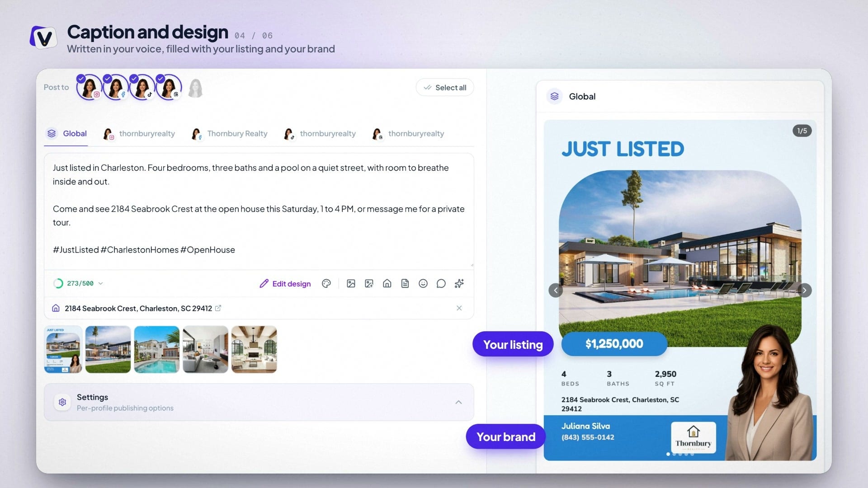Viewport: 868px width, 488px height.
Task: Click the 2184 Seabrook Crest address link
Action: coord(138,308)
